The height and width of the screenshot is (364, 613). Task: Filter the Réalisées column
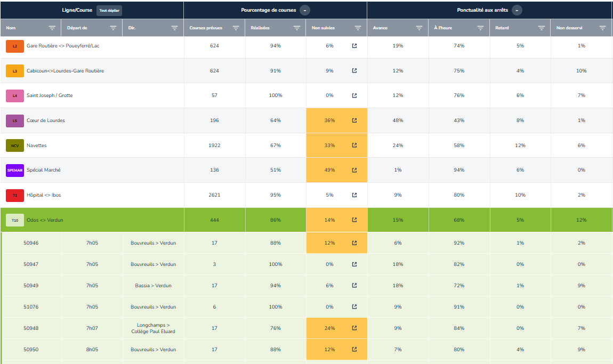click(x=297, y=28)
